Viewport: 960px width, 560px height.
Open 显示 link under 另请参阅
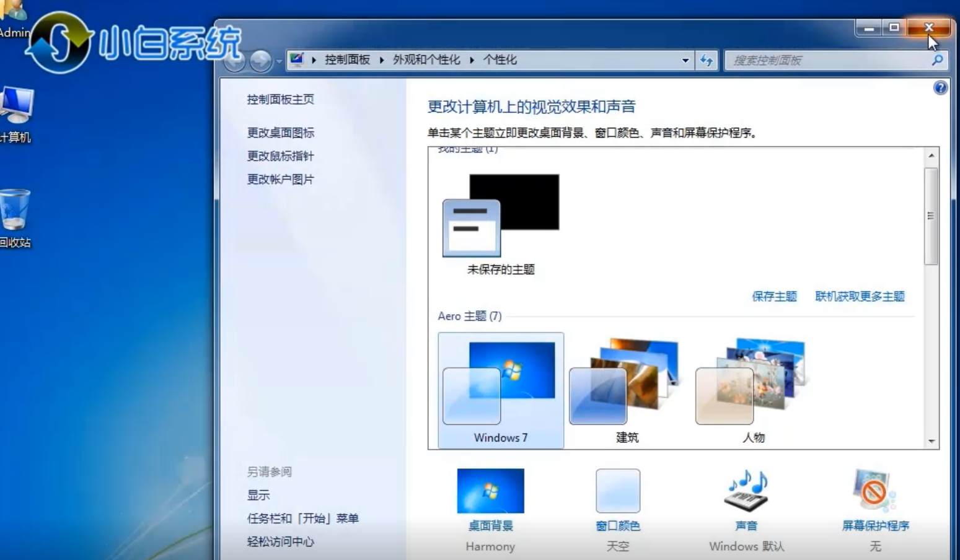258,495
